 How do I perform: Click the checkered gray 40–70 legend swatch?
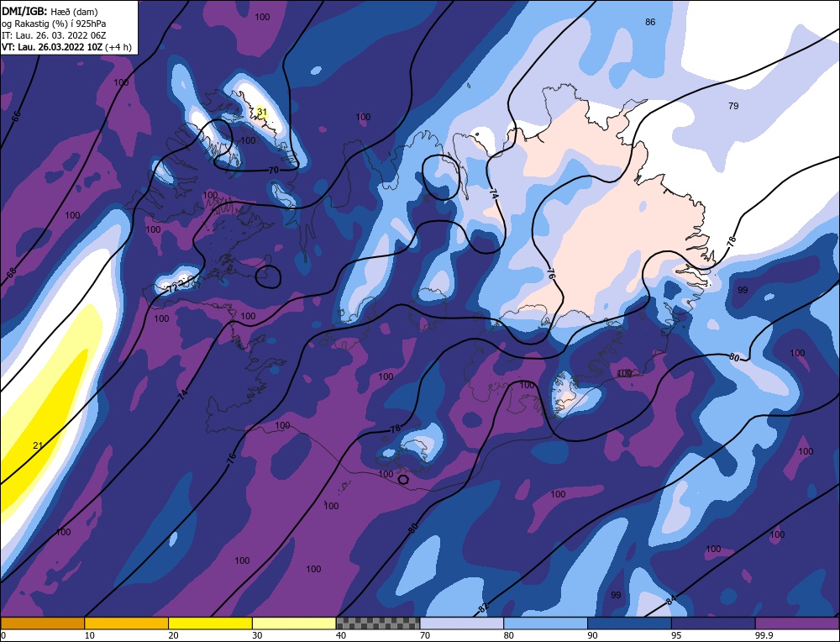coord(378,624)
